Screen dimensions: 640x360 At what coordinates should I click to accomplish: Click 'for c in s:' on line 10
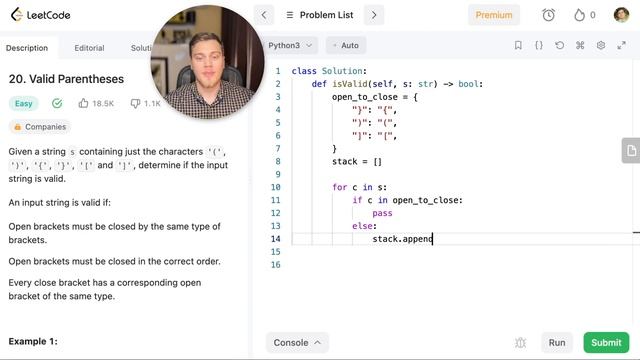359,187
